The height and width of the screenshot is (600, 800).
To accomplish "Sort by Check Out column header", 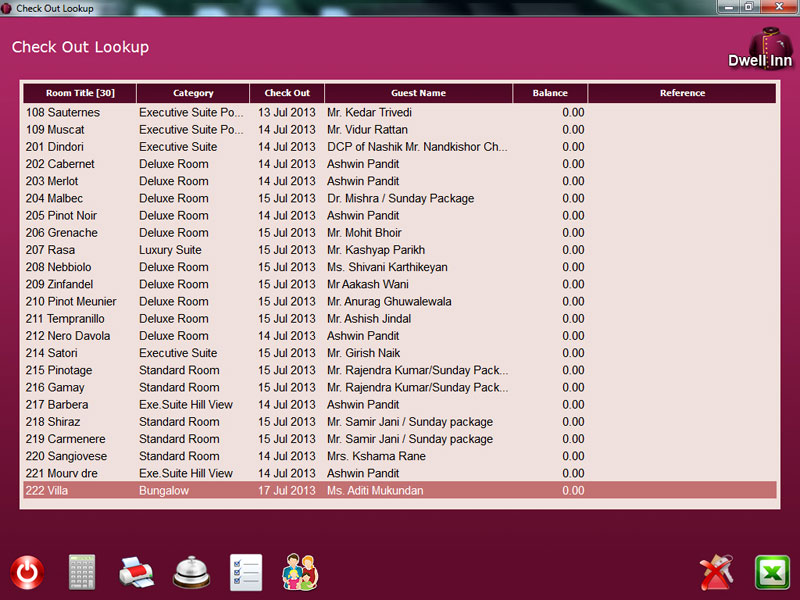I will tap(287, 93).
